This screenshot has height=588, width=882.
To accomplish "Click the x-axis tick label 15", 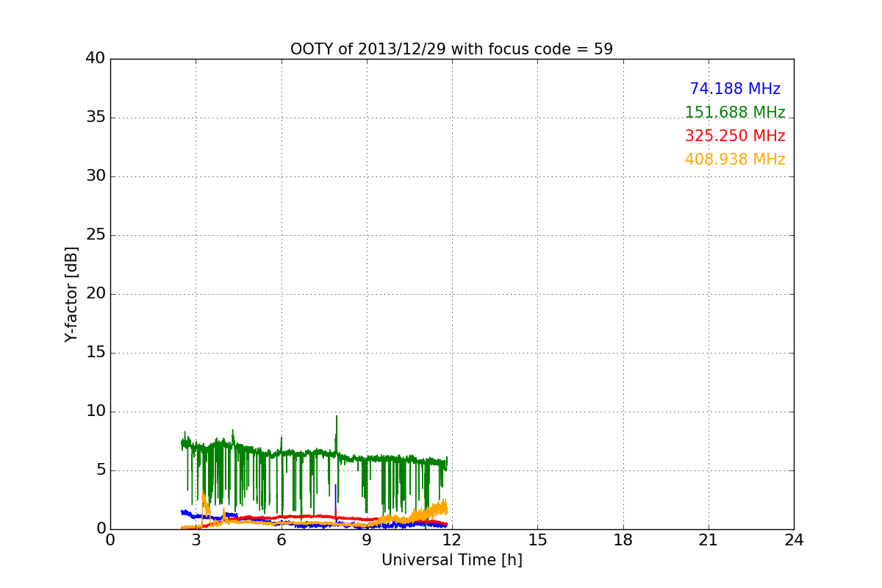I will [537, 540].
